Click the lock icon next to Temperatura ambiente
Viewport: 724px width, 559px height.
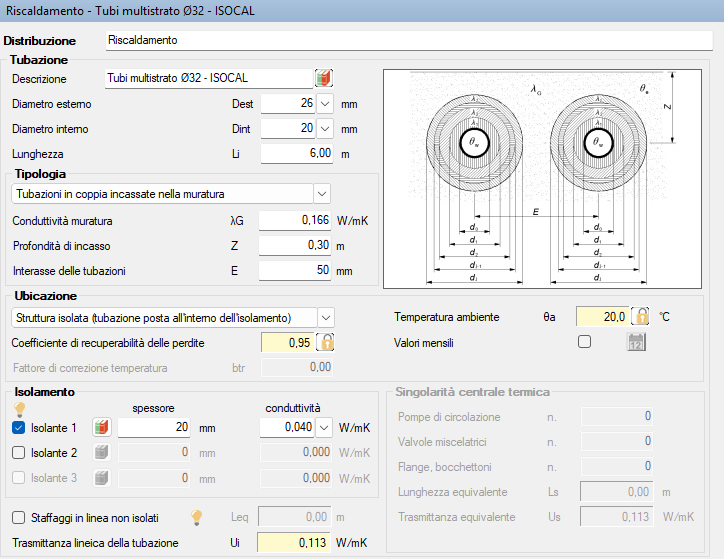click(x=641, y=317)
